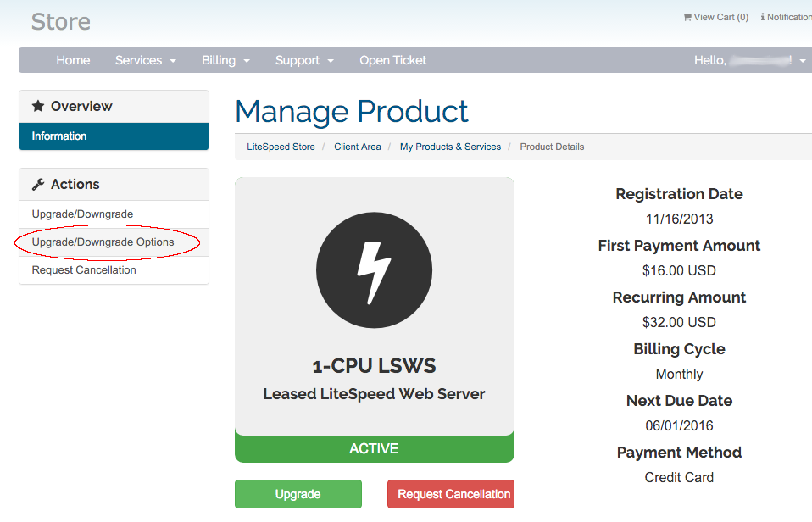Expand the Billing dropdown menu
Image resolution: width=812 pixels, height=522 pixels.
[x=225, y=61]
